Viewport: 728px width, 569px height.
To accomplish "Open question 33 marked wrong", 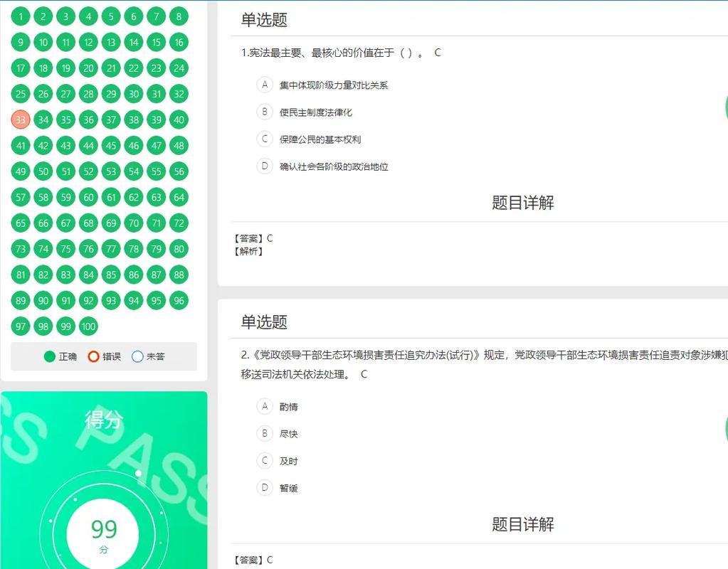I will coord(21,119).
